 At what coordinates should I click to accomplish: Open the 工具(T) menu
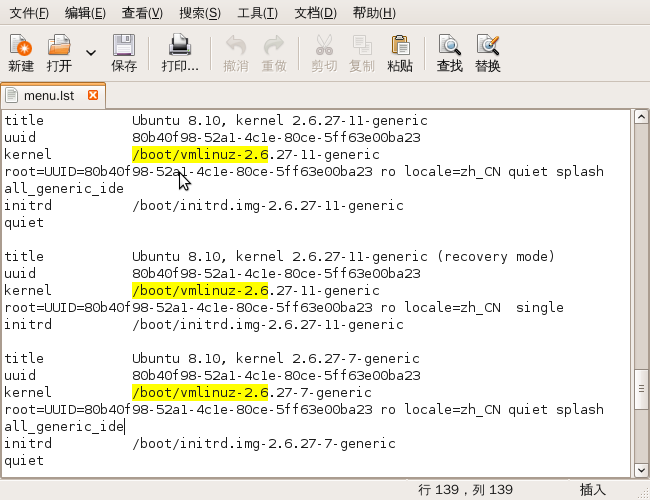pyautogui.click(x=257, y=13)
